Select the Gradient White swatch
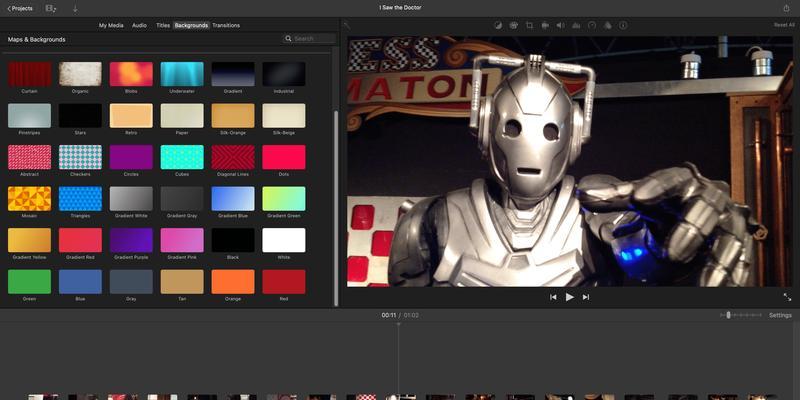Screen dimensions: 800x400 (x=131, y=198)
